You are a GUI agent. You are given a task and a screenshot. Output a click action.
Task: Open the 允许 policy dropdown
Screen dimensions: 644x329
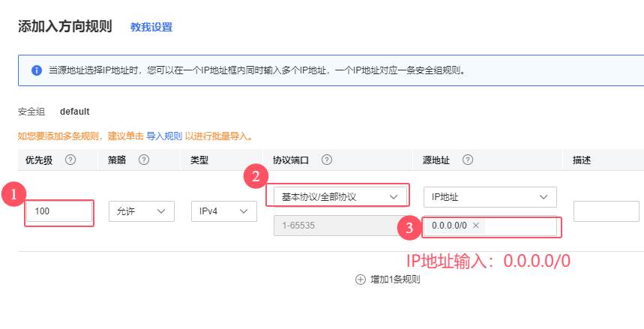coord(142,212)
